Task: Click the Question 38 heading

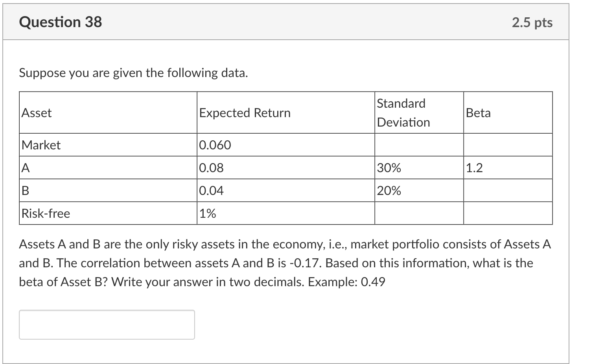Action: tap(61, 22)
